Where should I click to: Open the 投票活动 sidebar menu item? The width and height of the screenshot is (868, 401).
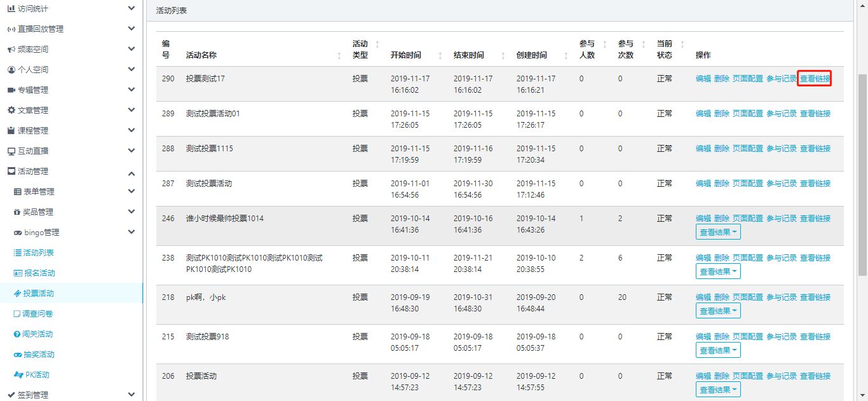click(38, 294)
